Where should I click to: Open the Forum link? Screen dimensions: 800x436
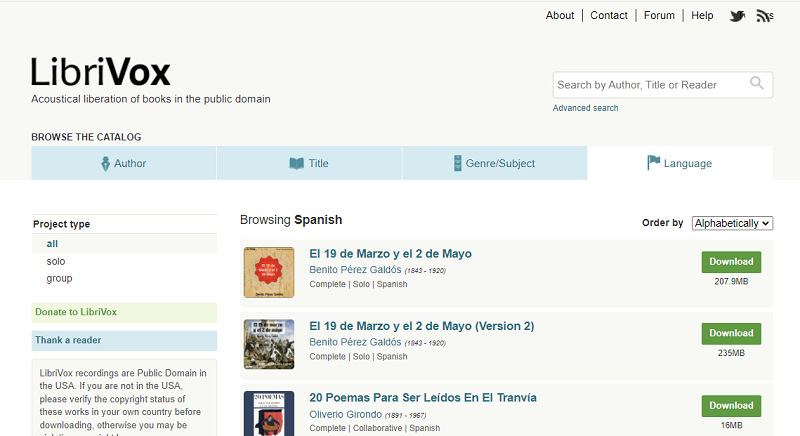coord(659,15)
